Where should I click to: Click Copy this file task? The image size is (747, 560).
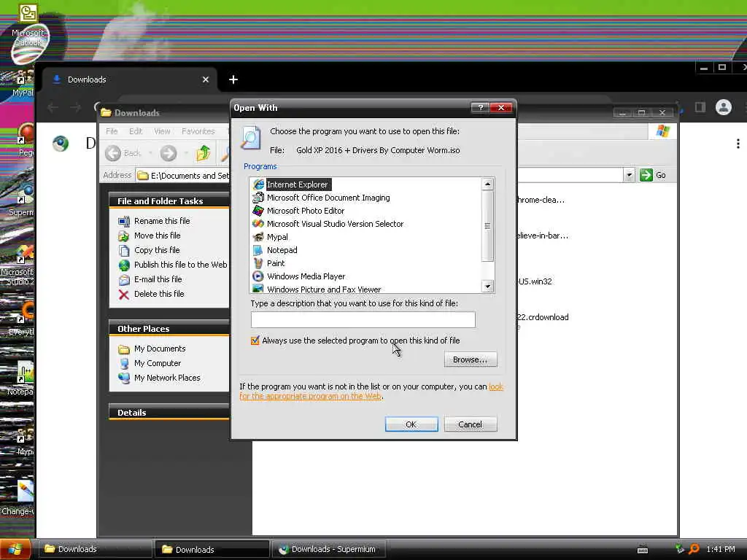coord(157,250)
